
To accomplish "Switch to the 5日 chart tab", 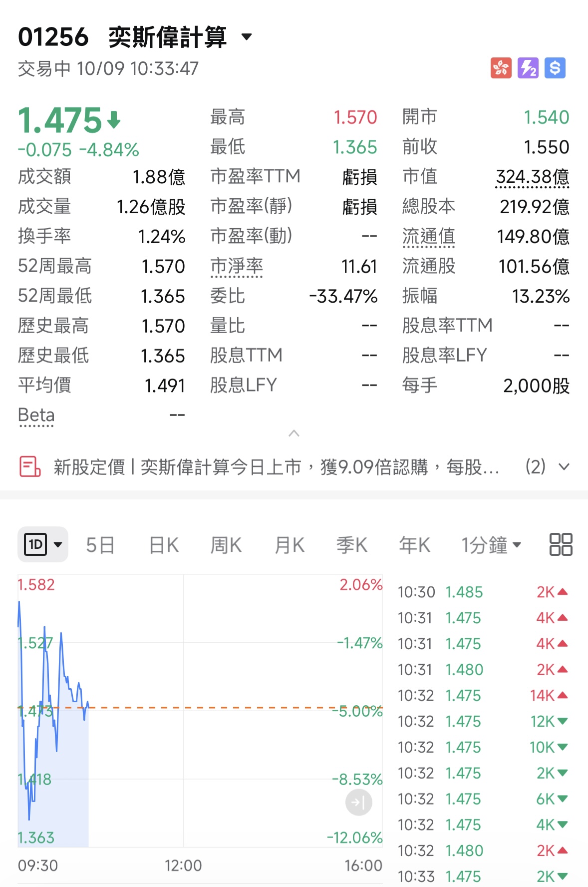I will click(x=100, y=545).
